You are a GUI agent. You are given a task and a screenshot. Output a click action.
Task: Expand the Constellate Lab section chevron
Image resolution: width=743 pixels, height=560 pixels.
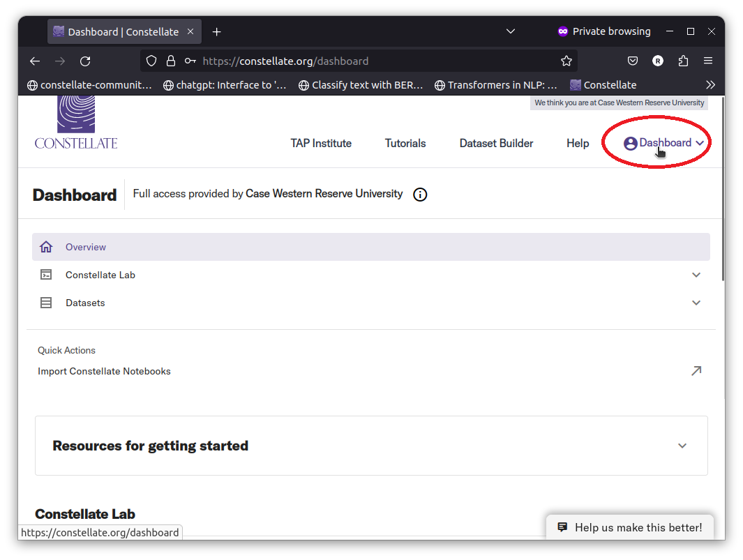(x=696, y=275)
